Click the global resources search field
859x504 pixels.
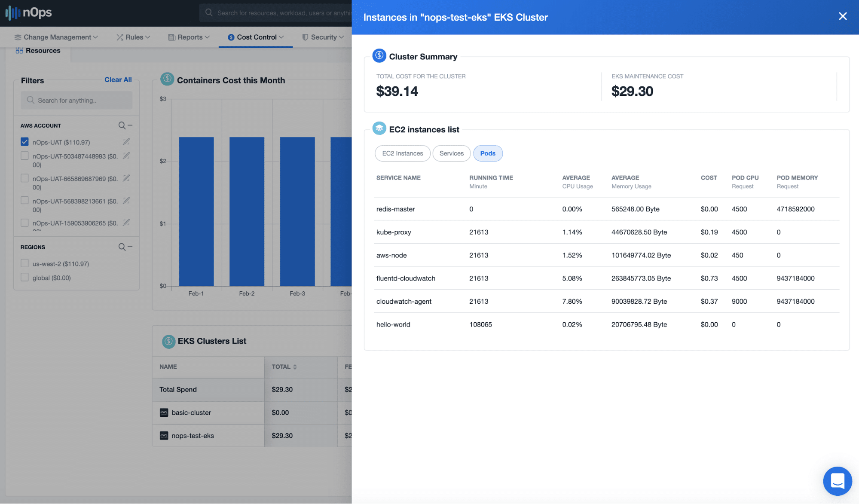275,13
